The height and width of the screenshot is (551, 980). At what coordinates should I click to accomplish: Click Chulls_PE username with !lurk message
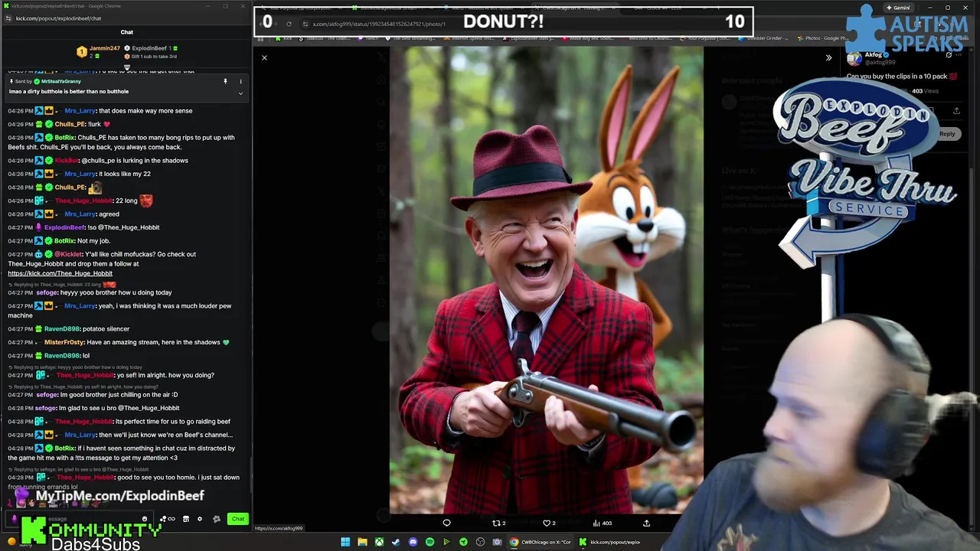[x=70, y=124]
